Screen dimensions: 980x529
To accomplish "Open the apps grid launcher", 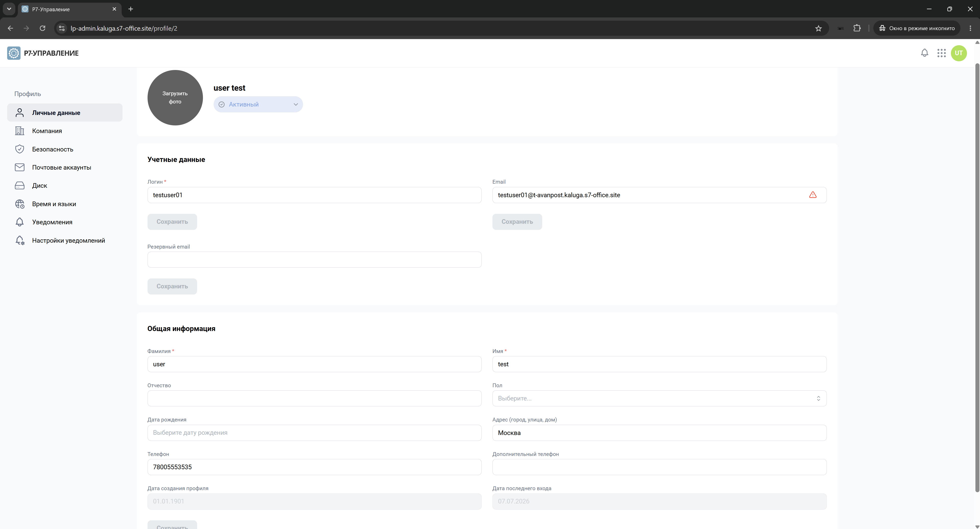I will 941,53.
